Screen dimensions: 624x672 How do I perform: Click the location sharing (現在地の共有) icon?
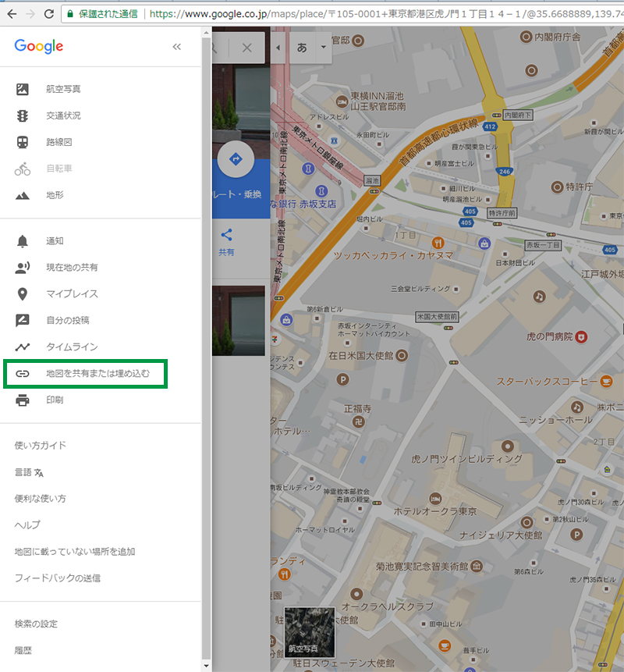pyautogui.click(x=23, y=268)
